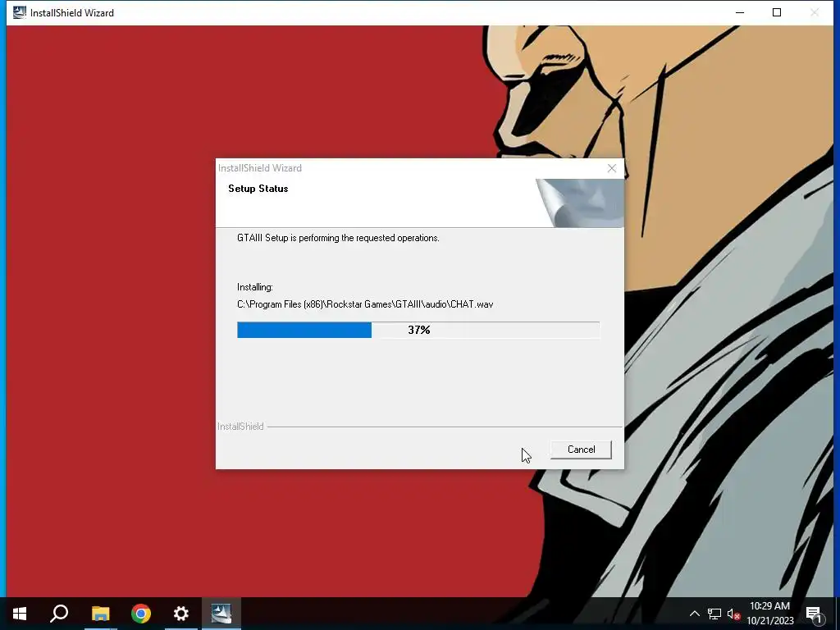Open the clock showing 10:29 AM
840x630 pixels.
pyautogui.click(x=769, y=614)
